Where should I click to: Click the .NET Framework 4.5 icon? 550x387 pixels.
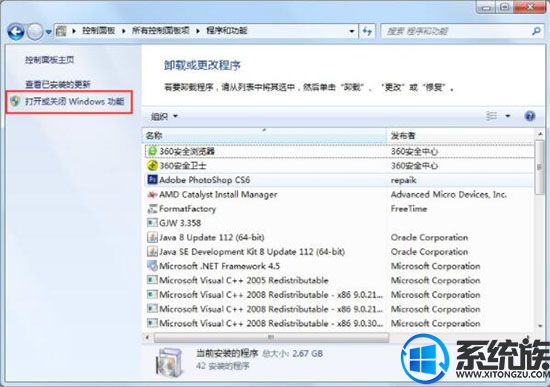pyautogui.click(x=152, y=266)
